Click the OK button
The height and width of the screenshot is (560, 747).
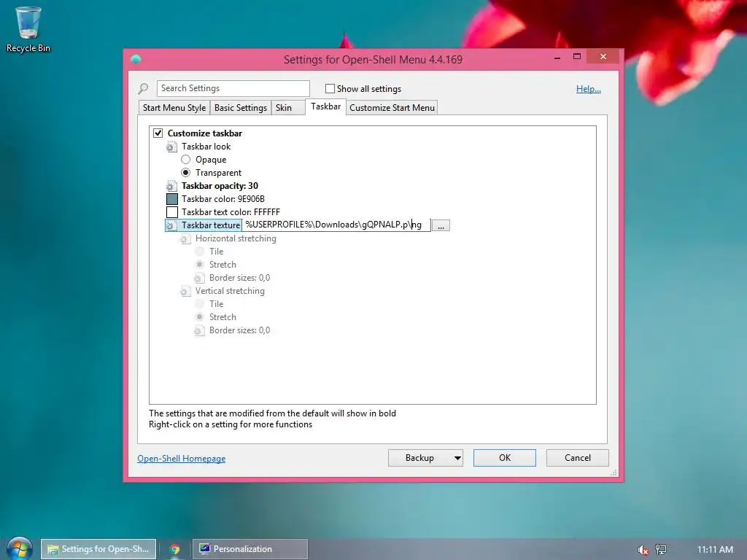[505, 458]
